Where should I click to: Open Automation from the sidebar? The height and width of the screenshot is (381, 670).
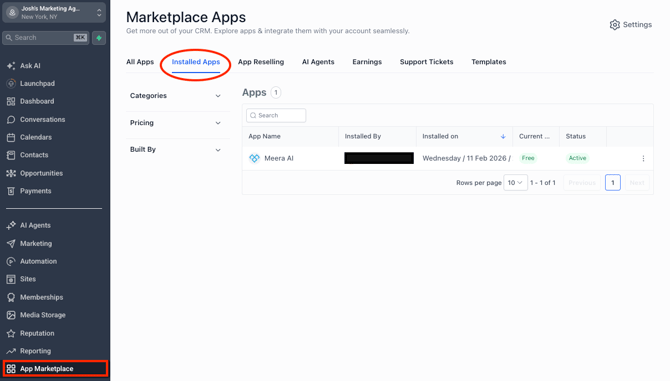(x=38, y=261)
